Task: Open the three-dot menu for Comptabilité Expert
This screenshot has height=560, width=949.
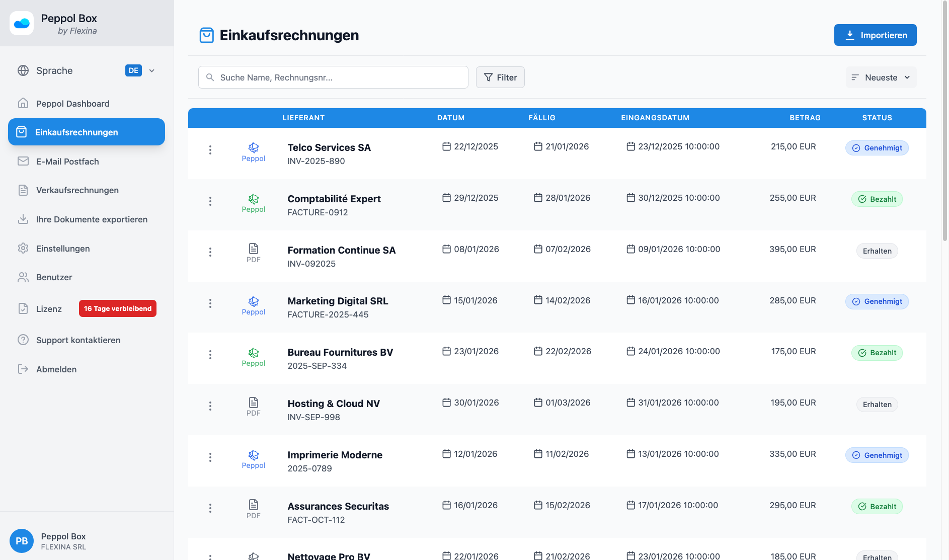Action: coord(210,201)
